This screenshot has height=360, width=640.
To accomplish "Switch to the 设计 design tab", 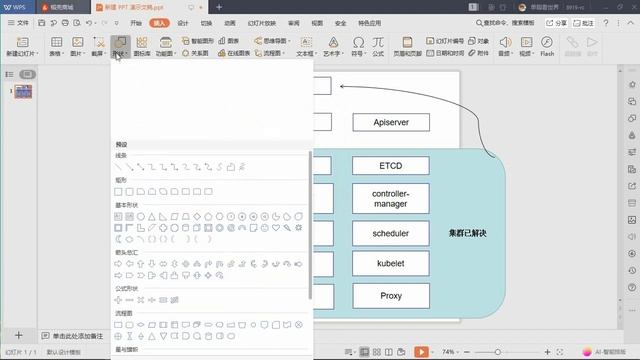I will [183, 23].
